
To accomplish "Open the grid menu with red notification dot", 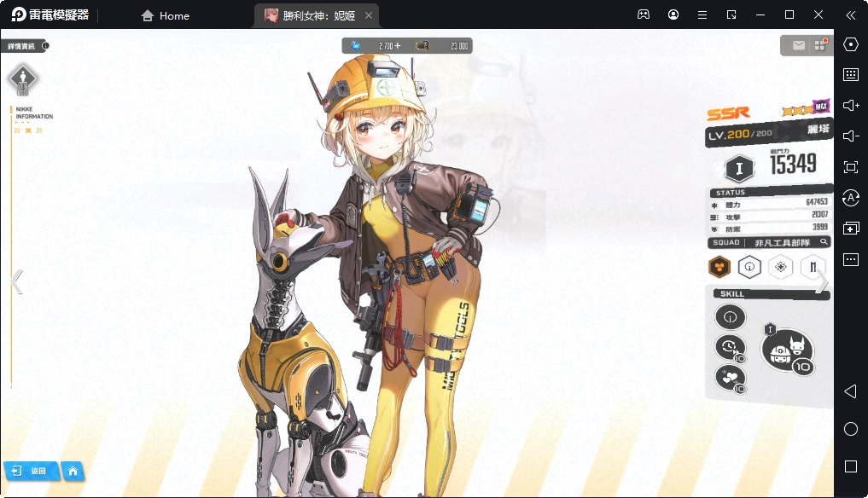I will click(x=820, y=45).
